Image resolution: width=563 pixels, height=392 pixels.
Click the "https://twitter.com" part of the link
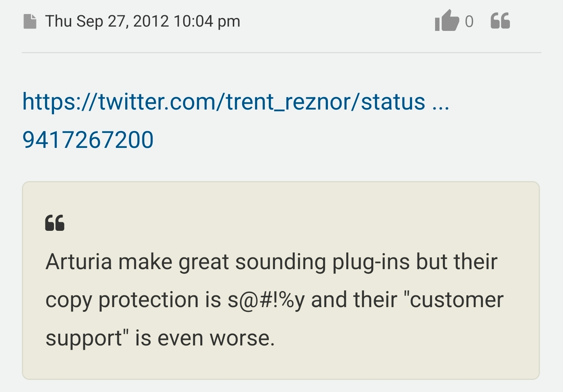[117, 102]
